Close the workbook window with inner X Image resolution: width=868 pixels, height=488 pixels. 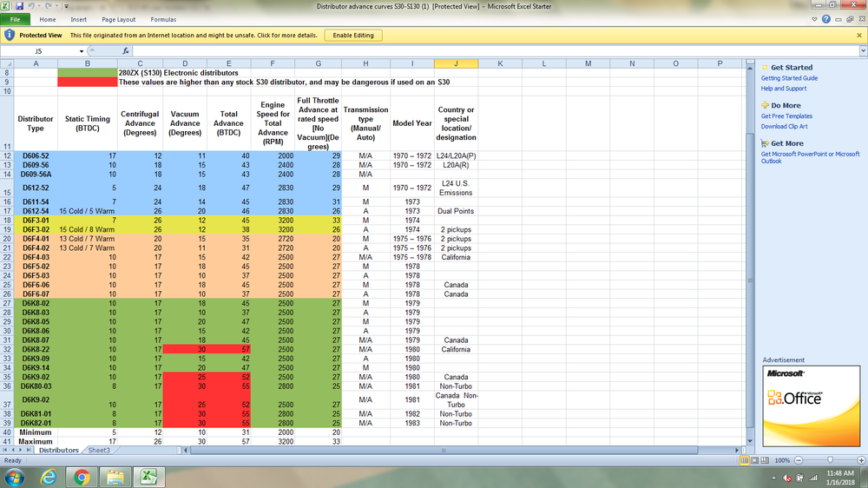861,19
